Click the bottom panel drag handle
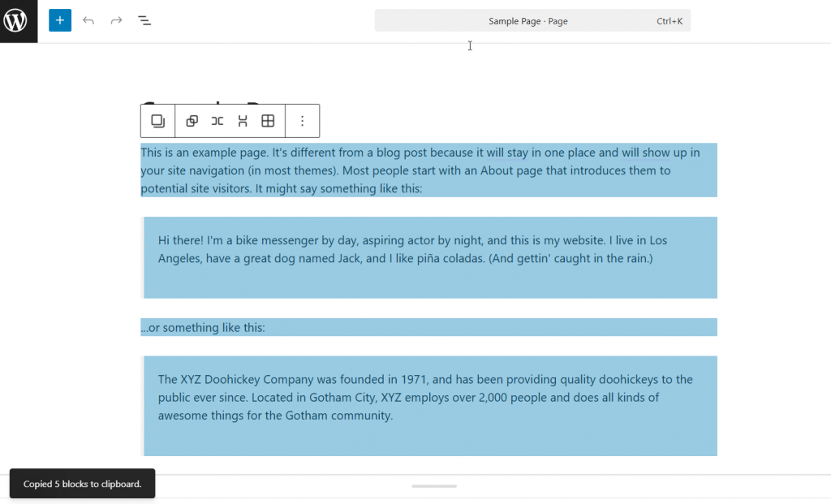This screenshot has width=831, height=504. point(434,486)
